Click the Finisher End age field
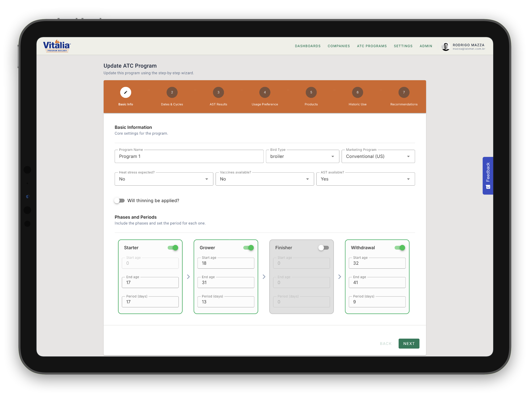 pos(302,283)
